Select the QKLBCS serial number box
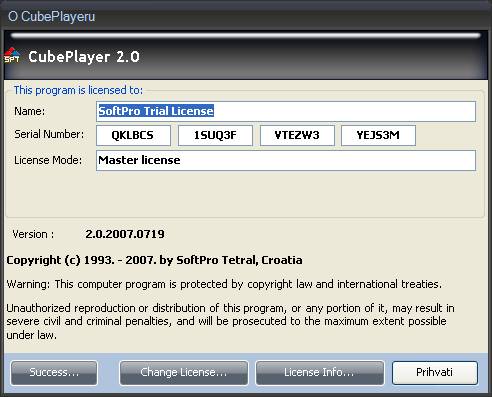Screen dimensions: 492x397 point(133,135)
